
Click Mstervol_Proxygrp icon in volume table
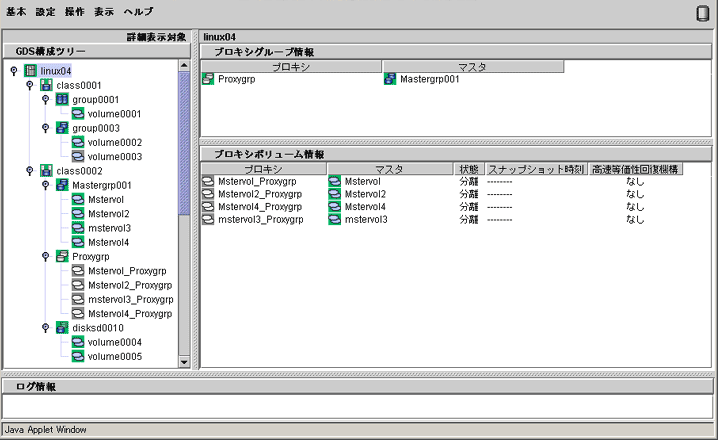coord(208,181)
